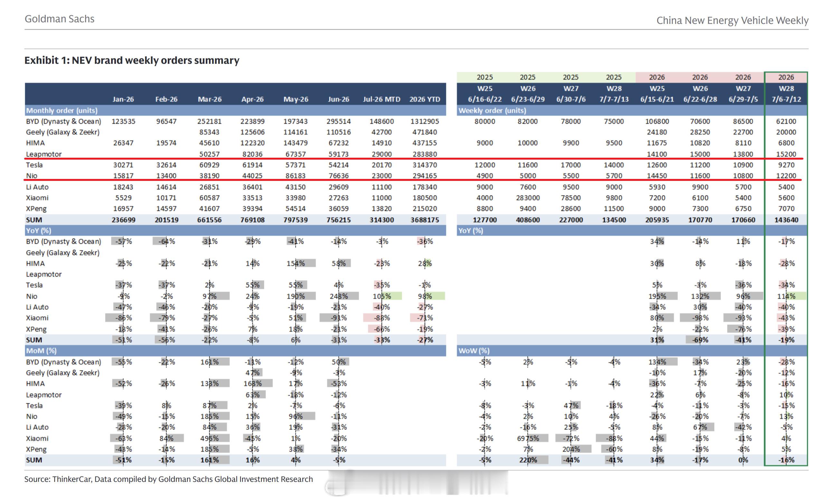Click the Weekly order (units) section header
834x504 pixels.
492,110
